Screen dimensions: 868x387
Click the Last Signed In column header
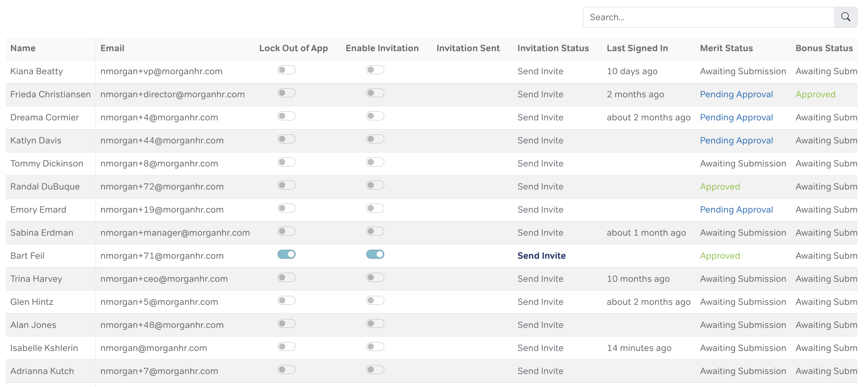(x=637, y=48)
